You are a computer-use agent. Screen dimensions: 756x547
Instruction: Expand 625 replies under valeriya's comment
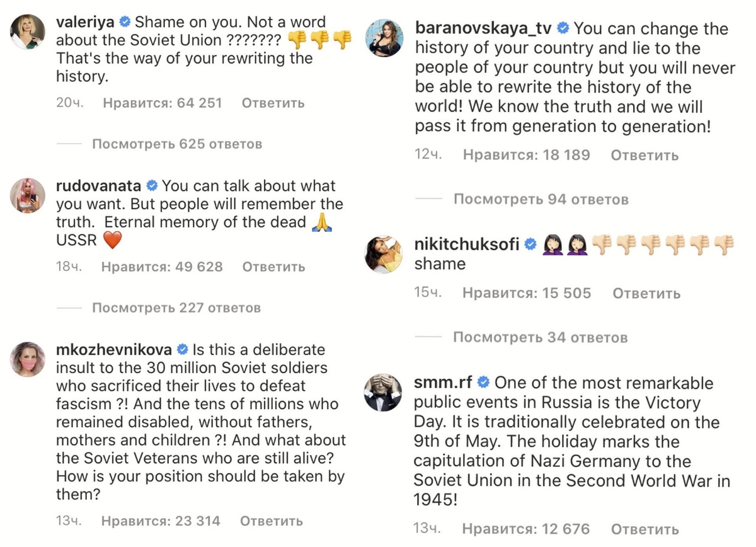click(176, 144)
